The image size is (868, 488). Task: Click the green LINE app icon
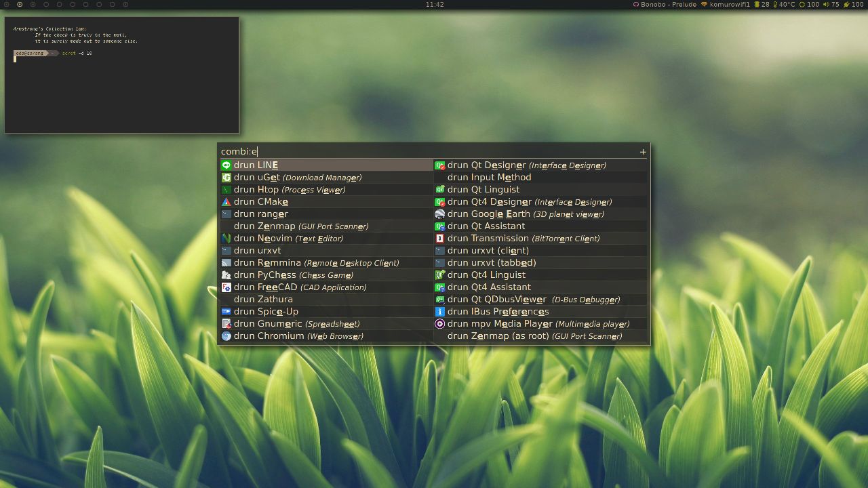(x=226, y=165)
